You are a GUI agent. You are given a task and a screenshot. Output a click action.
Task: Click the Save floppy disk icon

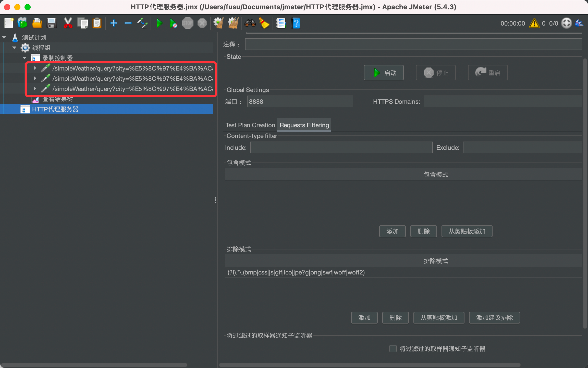(52, 23)
